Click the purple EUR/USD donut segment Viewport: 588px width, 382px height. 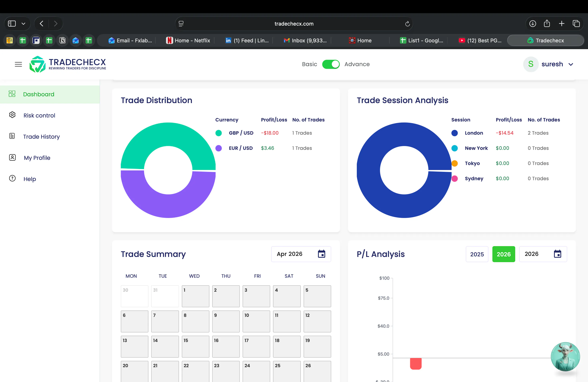[x=168, y=206]
